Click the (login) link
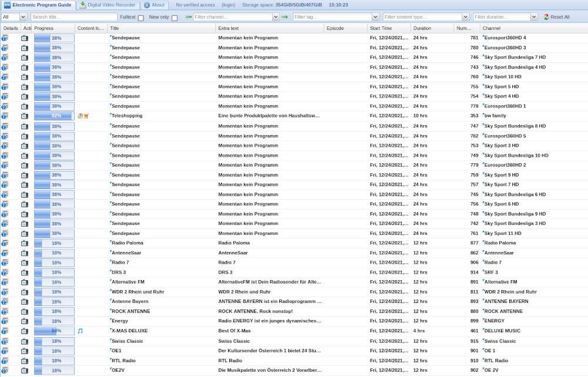The width and height of the screenshot is (588, 377). pyautogui.click(x=228, y=5)
